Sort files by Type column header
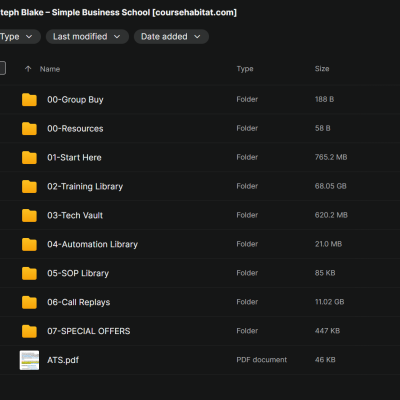This screenshot has height=400, width=400. [245, 69]
